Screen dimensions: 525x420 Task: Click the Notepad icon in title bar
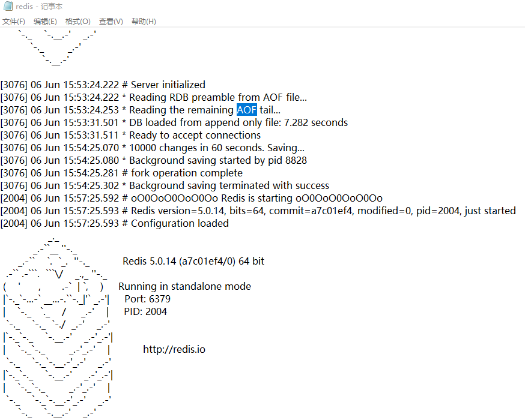coord(7,6)
